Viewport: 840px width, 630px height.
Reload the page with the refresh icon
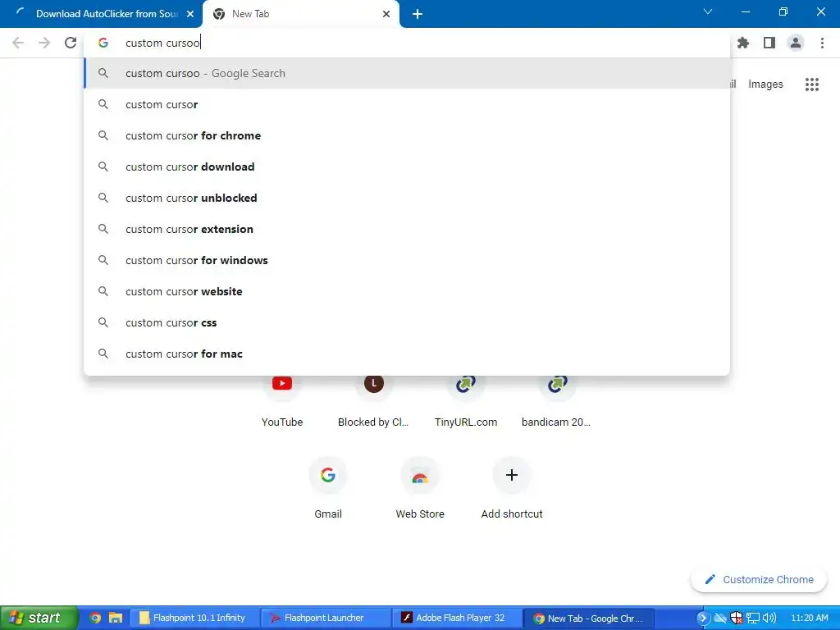coord(71,43)
